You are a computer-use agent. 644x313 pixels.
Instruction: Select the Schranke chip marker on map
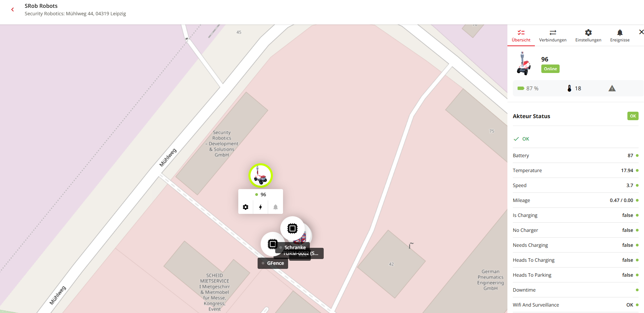[x=292, y=228]
